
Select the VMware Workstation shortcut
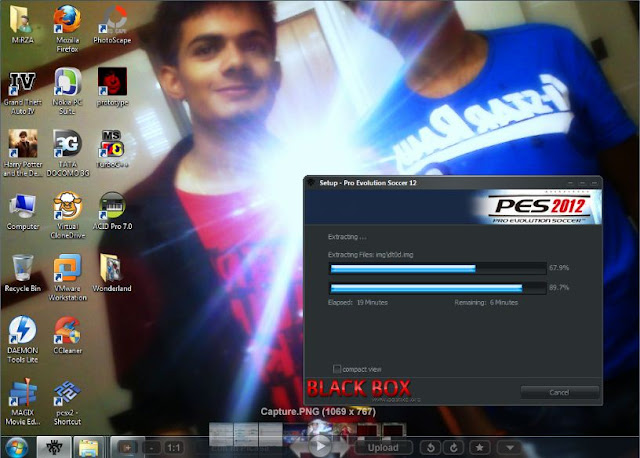(x=67, y=278)
